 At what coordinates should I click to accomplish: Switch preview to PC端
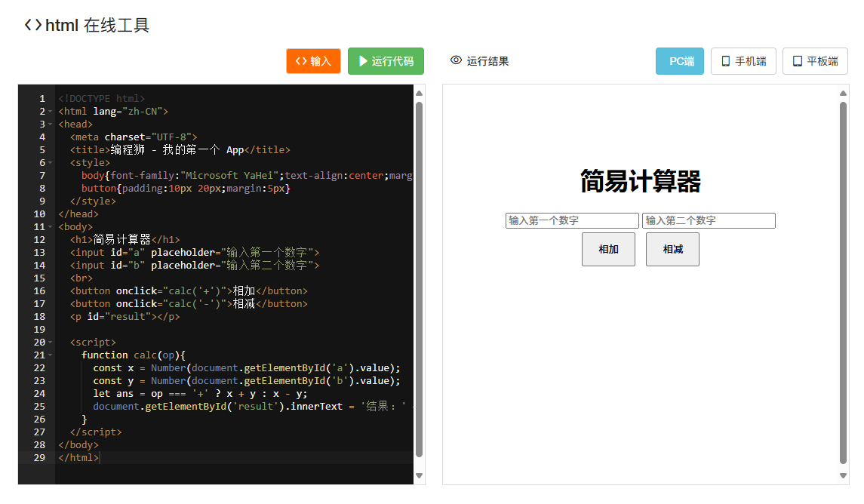click(x=679, y=61)
